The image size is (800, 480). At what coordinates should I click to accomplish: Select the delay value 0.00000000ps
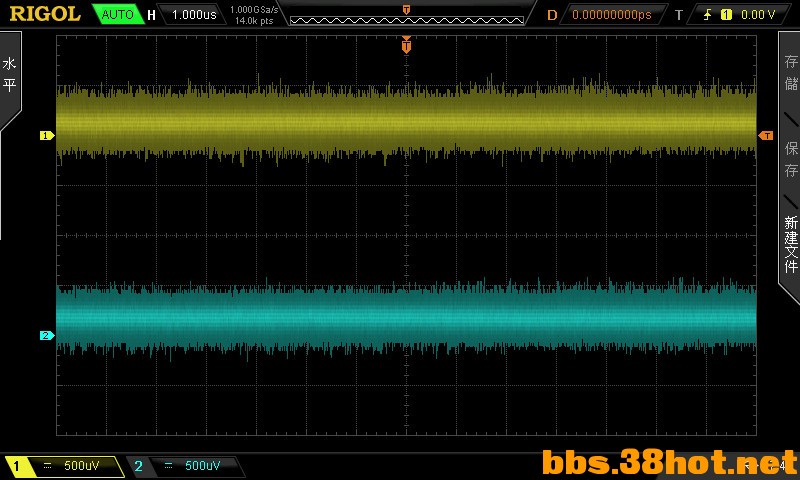612,15
